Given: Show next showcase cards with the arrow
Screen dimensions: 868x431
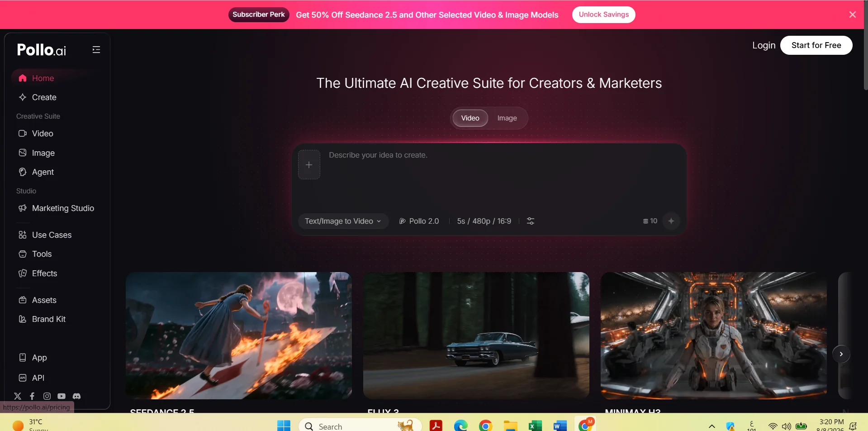Looking at the screenshot, I should 841,354.
